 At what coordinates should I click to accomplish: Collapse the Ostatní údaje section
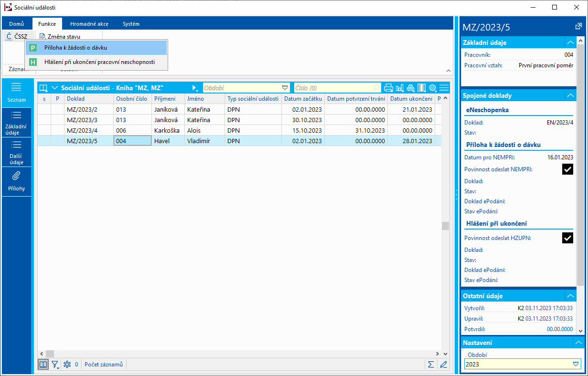point(570,296)
